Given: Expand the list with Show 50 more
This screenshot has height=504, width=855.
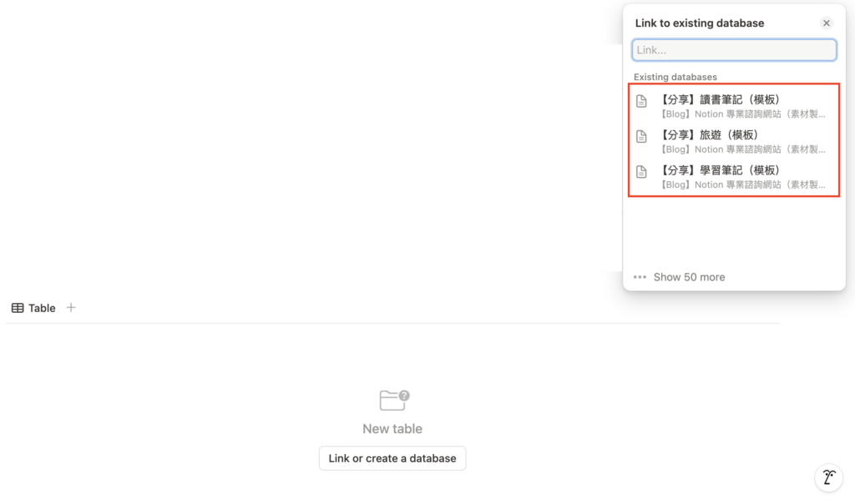Looking at the screenshot, I should tap(689, 277).
